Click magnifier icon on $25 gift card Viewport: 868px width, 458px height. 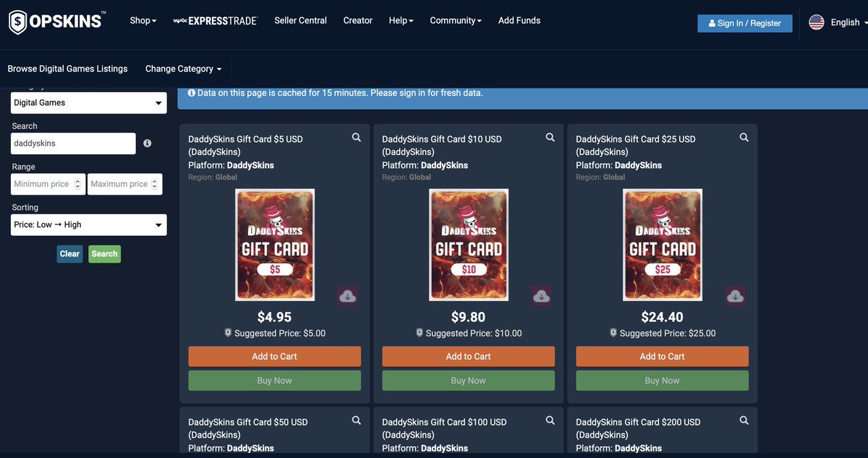click(x=744, y=137)
